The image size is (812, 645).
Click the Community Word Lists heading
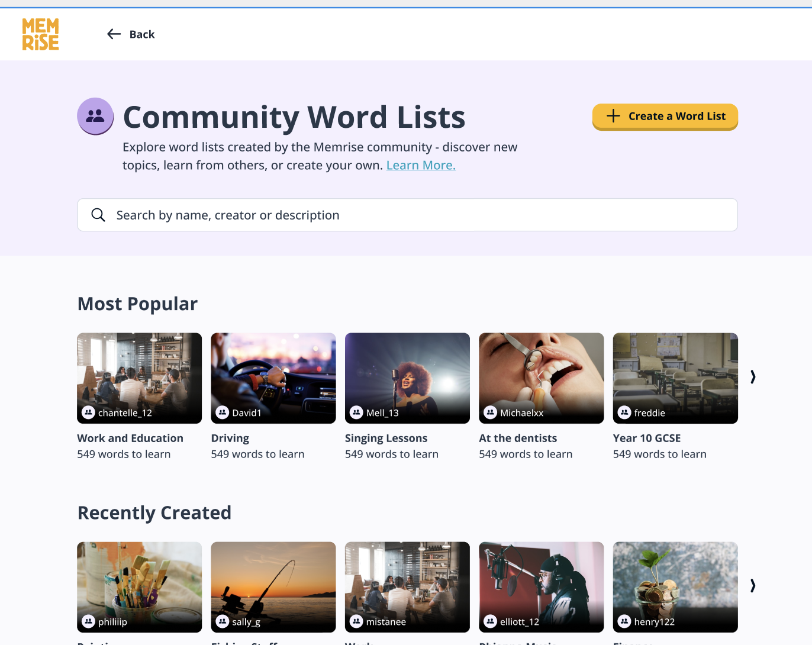tap(294, 117)
